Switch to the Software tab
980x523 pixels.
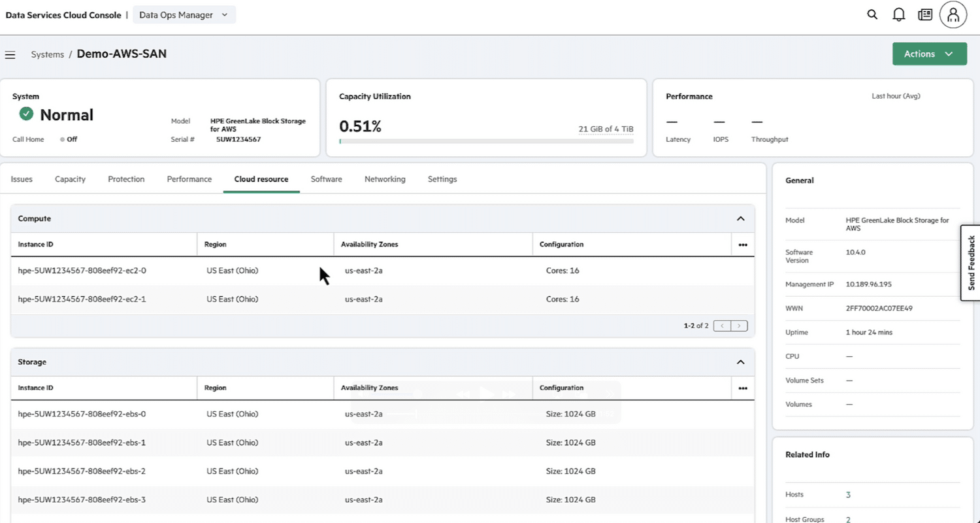(x=326, y=179)
